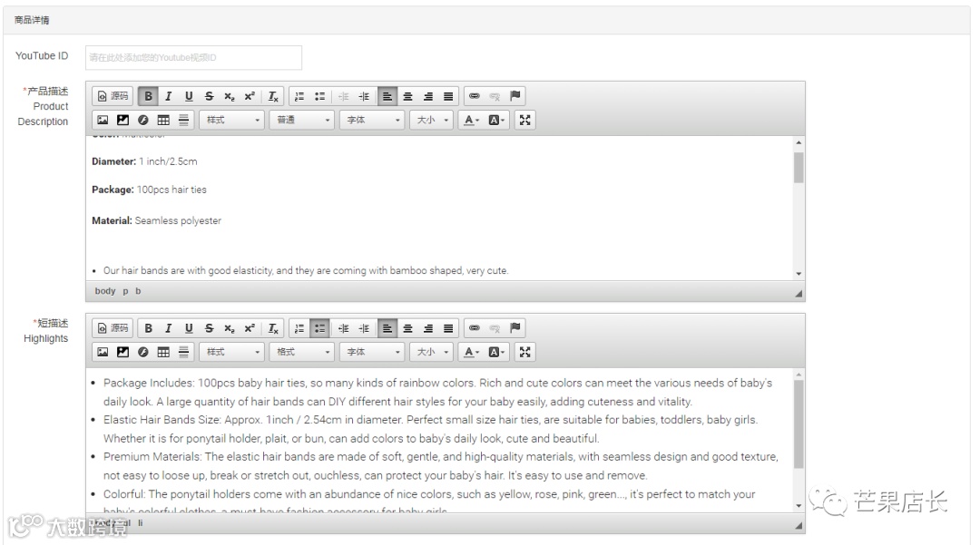Open 格式 format dropdown in Highlights editor
Image resolution: width=980 pixels, height=545 pixels.
(x=302, y=352)
